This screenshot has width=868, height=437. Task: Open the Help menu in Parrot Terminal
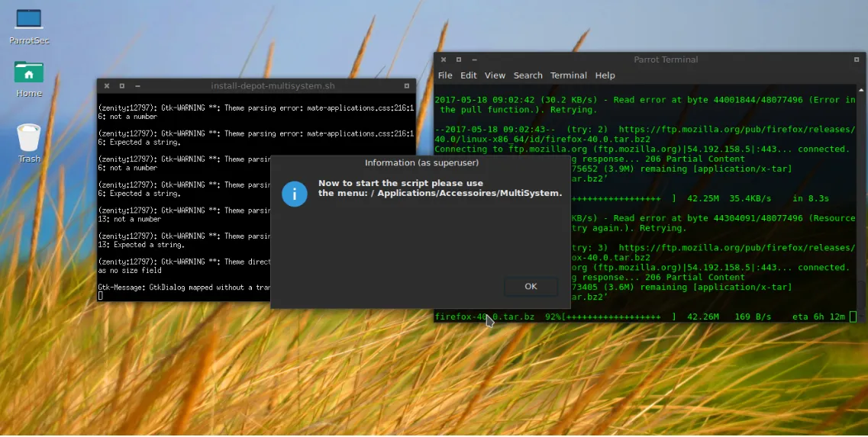[x=605, y=76]
